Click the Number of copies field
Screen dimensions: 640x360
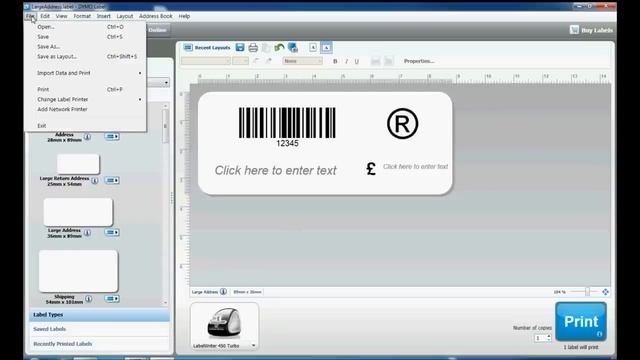(x=540, y=338)
